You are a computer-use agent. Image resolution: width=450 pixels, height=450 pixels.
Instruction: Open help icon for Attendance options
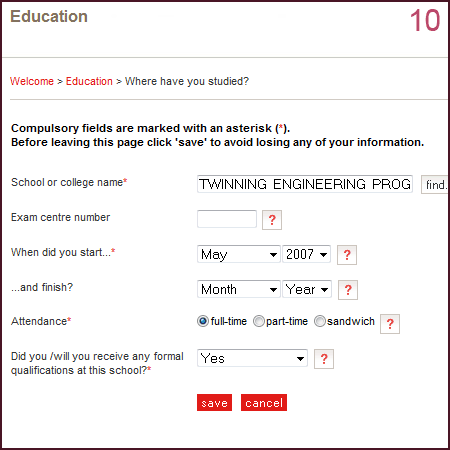tap(390, 324)
